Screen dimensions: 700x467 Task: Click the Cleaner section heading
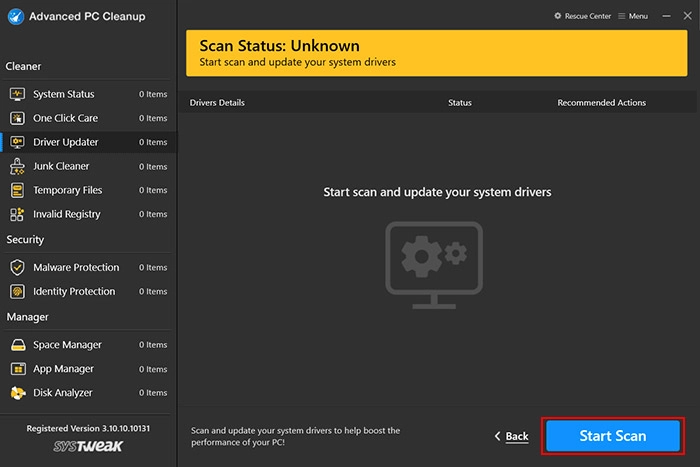23,67
